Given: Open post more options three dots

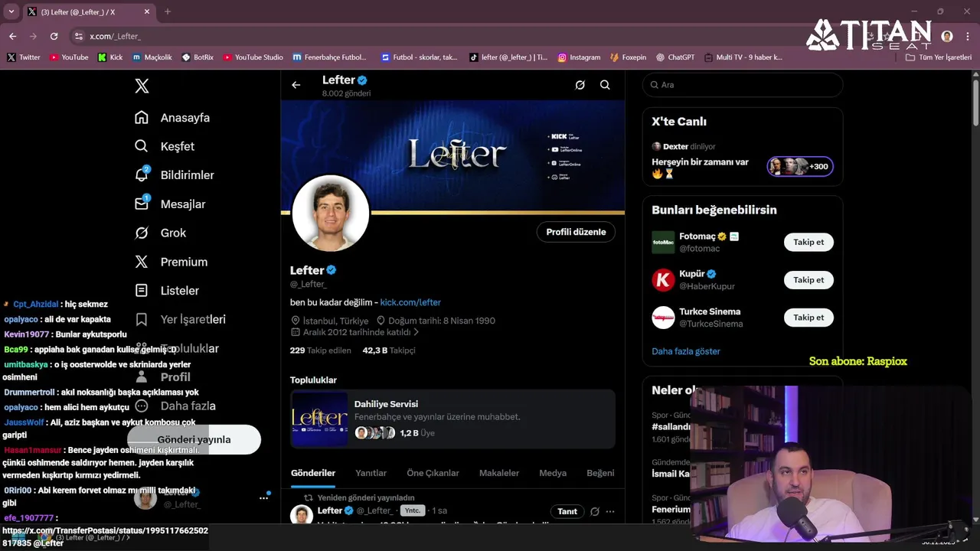Looking at the screenshot, I should point(610,511).
